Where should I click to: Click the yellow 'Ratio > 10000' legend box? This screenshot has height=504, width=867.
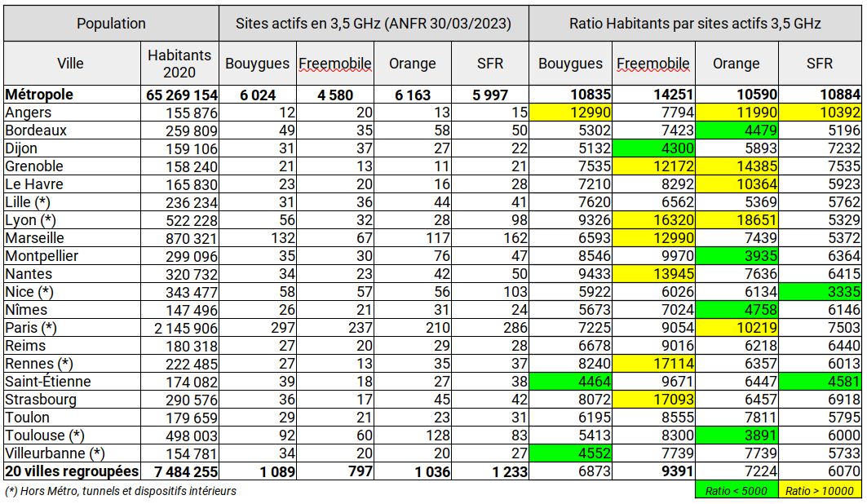click(820, 490)
